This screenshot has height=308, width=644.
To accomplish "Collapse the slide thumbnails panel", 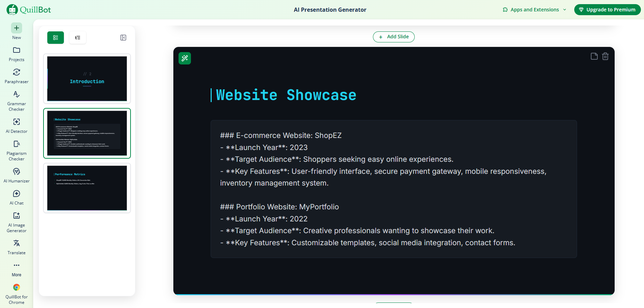I will tap(123, 38).
